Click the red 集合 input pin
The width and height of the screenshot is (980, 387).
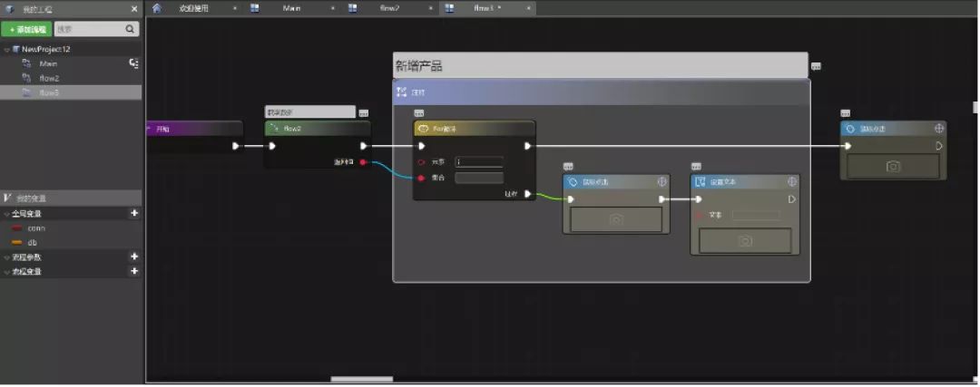pyautogui.click(x=421, y=178)
